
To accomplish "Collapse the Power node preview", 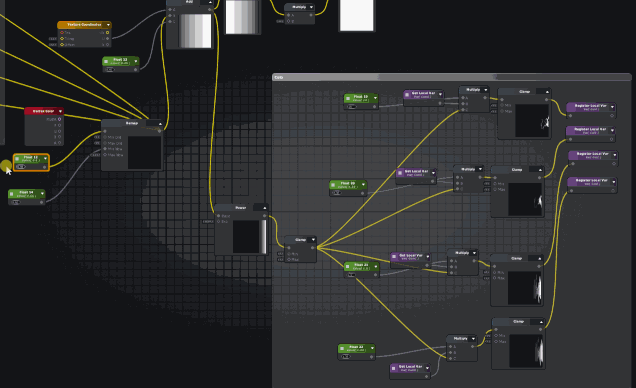I will [x=264, y=208].
